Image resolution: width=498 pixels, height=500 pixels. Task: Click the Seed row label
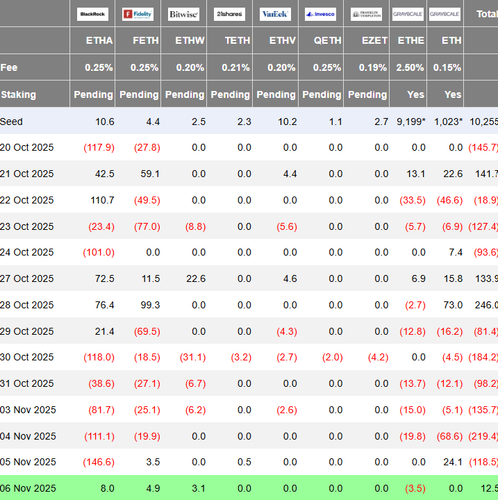click(11, 122)
